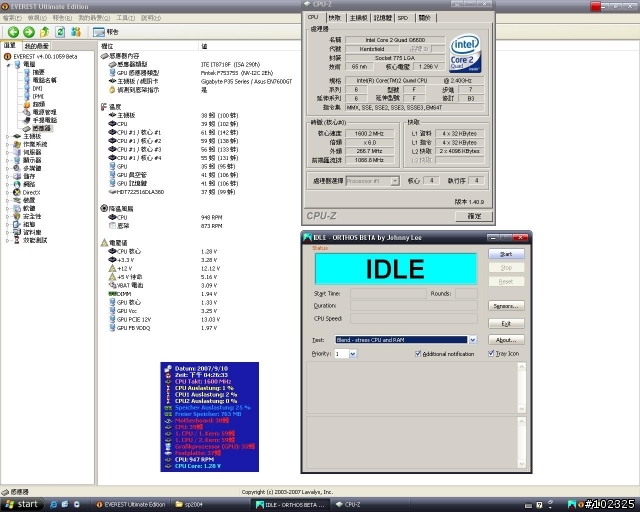Click the green Back arrow in EVEREST toolbar
The height and width of the screenshot is (512, 640).
13,32
